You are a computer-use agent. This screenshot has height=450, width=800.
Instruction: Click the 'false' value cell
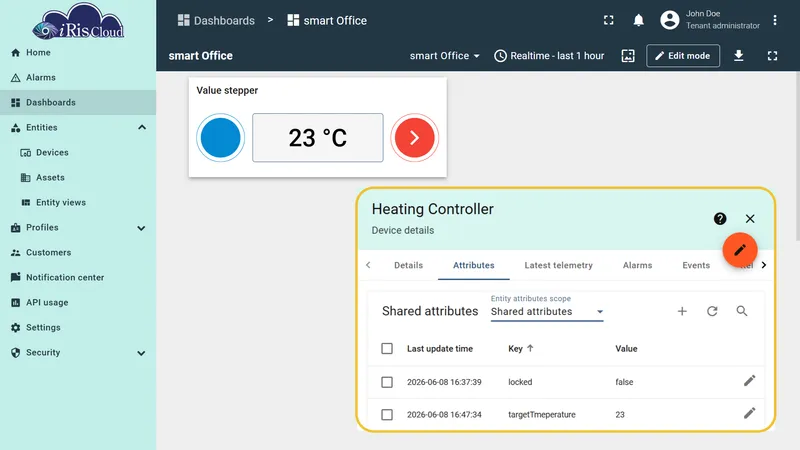(x=624, y=382)
